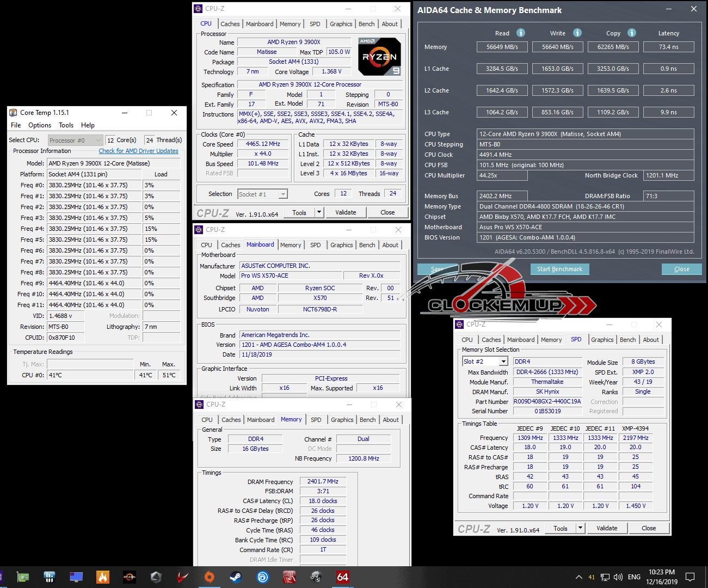Expand the Select CPU Processor #0 dropdown

click(x=75, y=140)
